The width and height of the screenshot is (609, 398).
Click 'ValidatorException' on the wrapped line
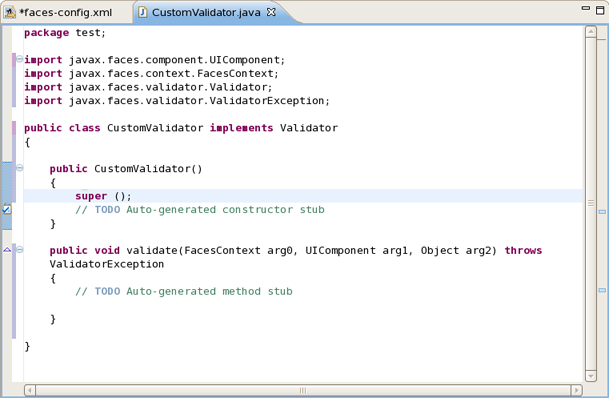click(107, 264)
